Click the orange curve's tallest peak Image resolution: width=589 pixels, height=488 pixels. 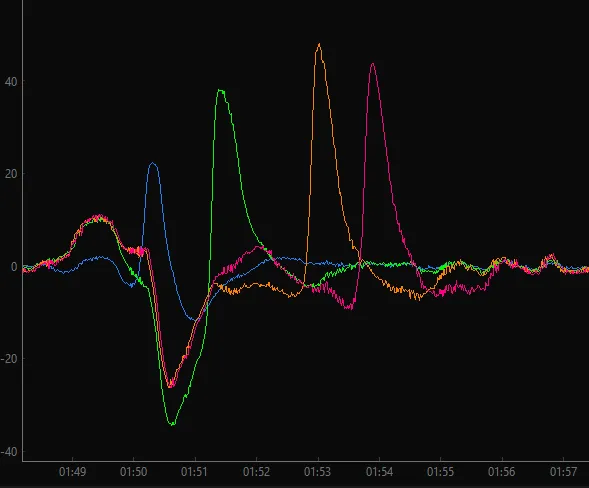[319, 45]
